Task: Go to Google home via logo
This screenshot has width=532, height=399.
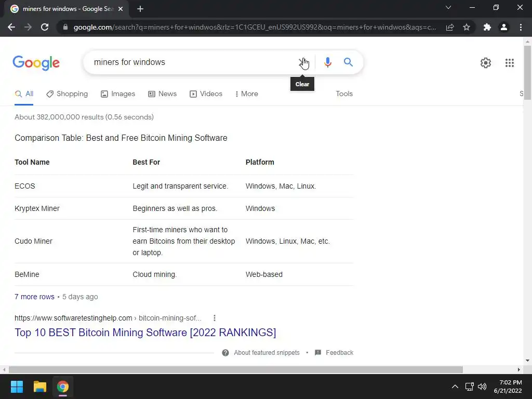Action: coord(36,63)
